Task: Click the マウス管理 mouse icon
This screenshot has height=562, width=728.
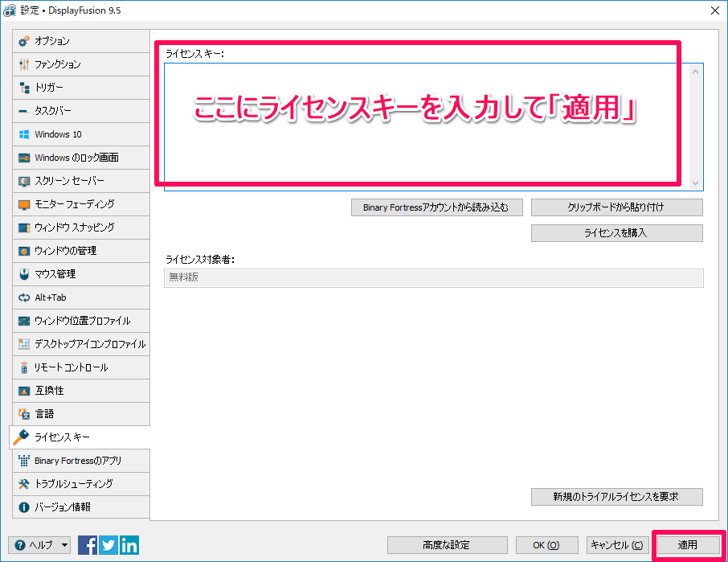Action: (x=24, y=274)
